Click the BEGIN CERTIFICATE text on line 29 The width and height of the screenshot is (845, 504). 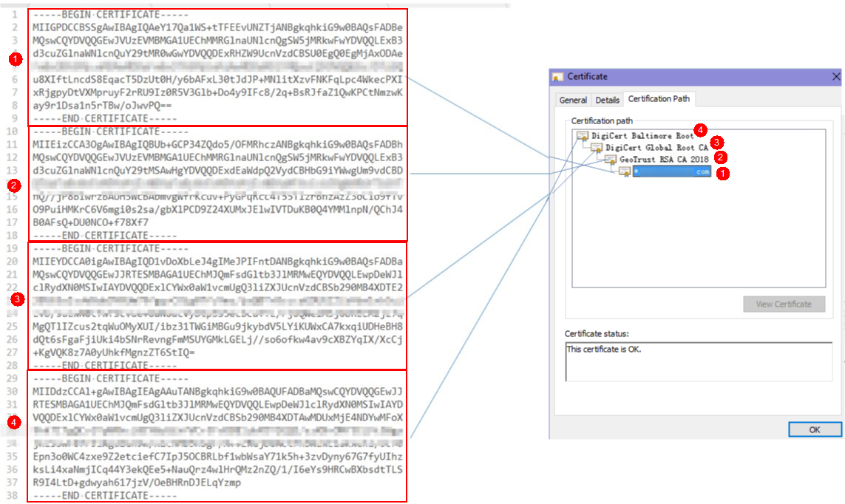(110, 378)
